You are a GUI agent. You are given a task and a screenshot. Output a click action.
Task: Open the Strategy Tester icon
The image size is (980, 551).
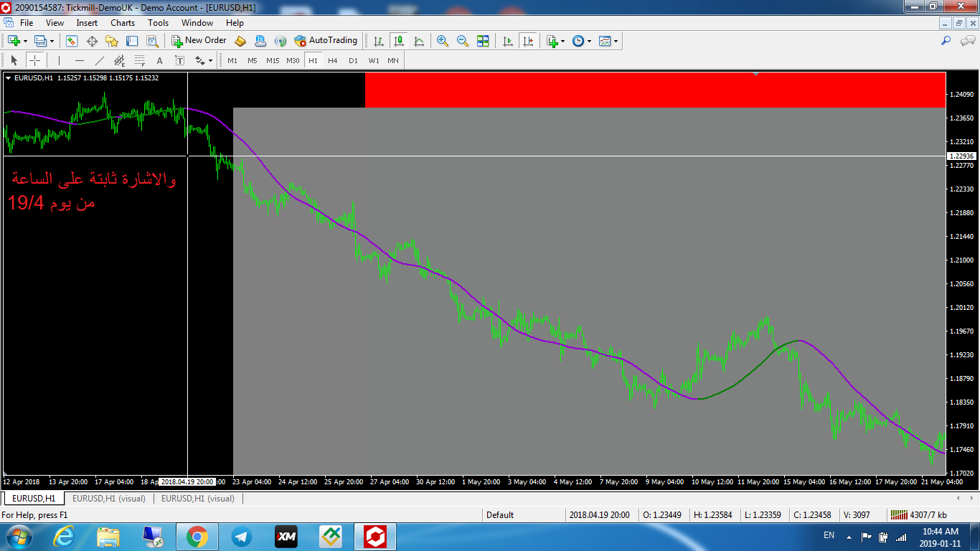click(x=152, y=41)
